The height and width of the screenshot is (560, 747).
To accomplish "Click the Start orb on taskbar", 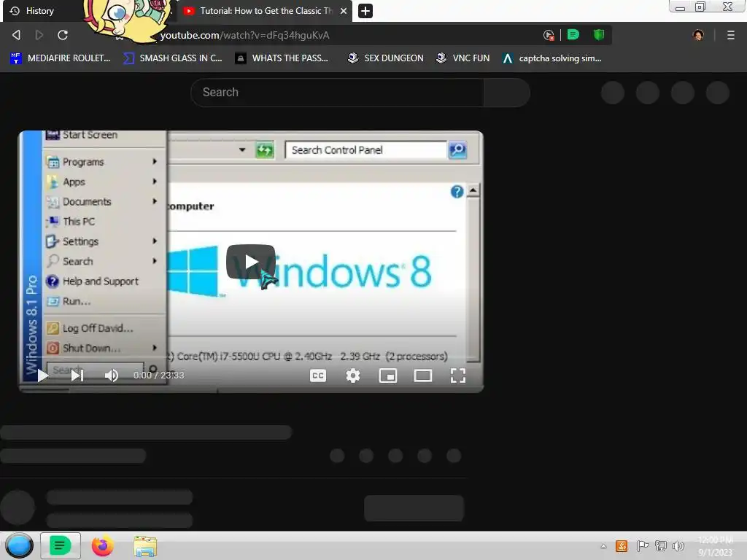I will tap(19, 545).
